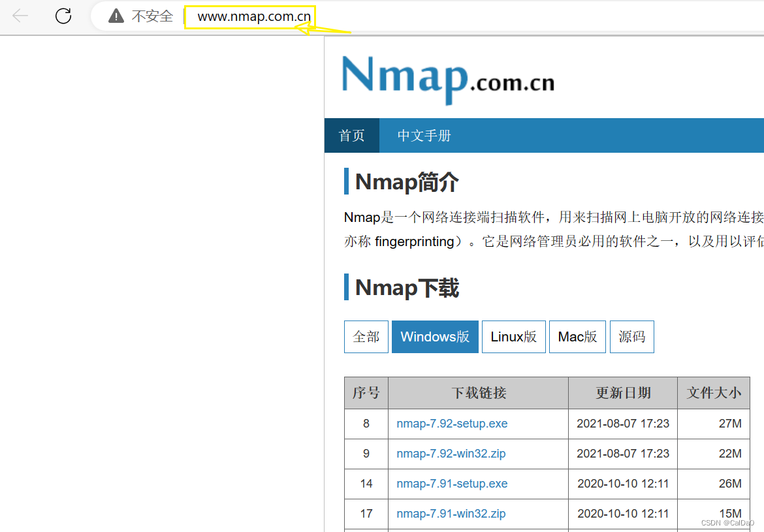The width and height of the screenshot is (764, 532).
Task: Download nmap-7.91-win32.zip
Action: 451,514
